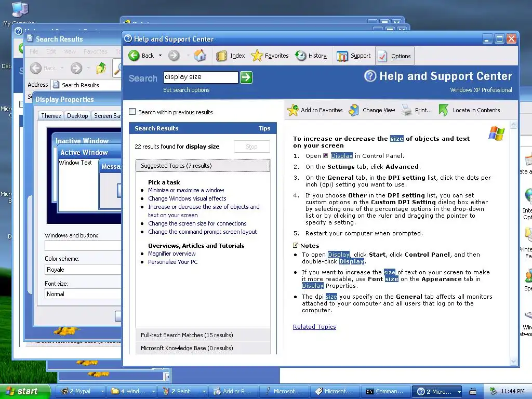Viewport: 532px width, 399px height.
Task: Switch to Screen Saver tab
Action: pyautogui.click(x=107, y=116)
